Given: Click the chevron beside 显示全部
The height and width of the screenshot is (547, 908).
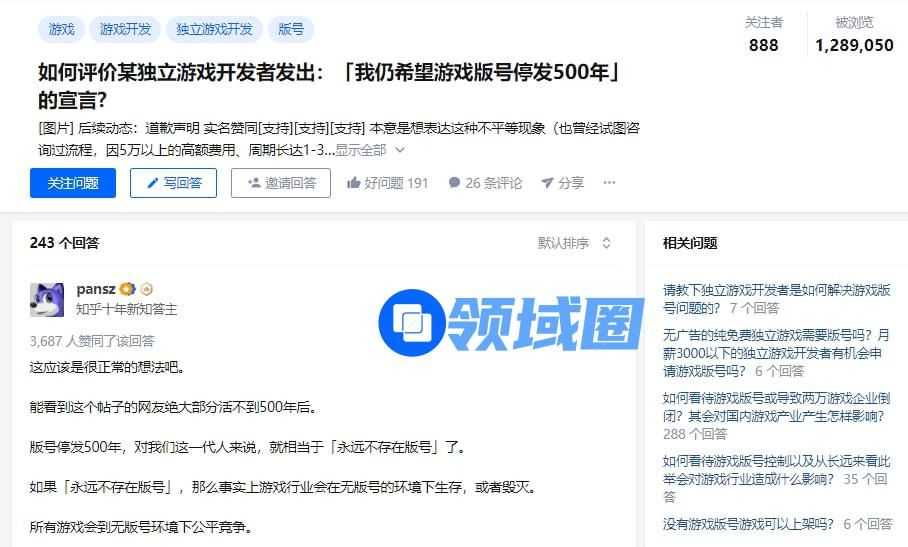Looking at the screenshot, I should point(400,150).
